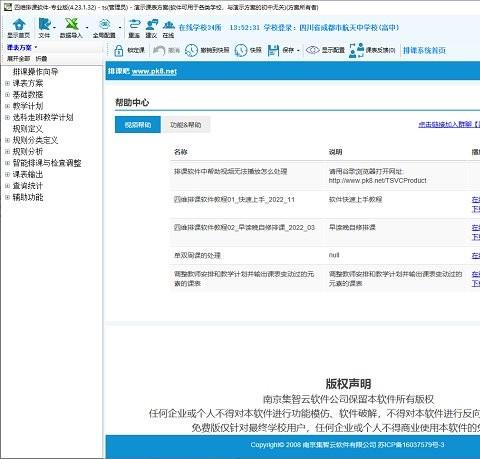
Task: Expand the 规则分析 tree node
Action: coord(7,152)
